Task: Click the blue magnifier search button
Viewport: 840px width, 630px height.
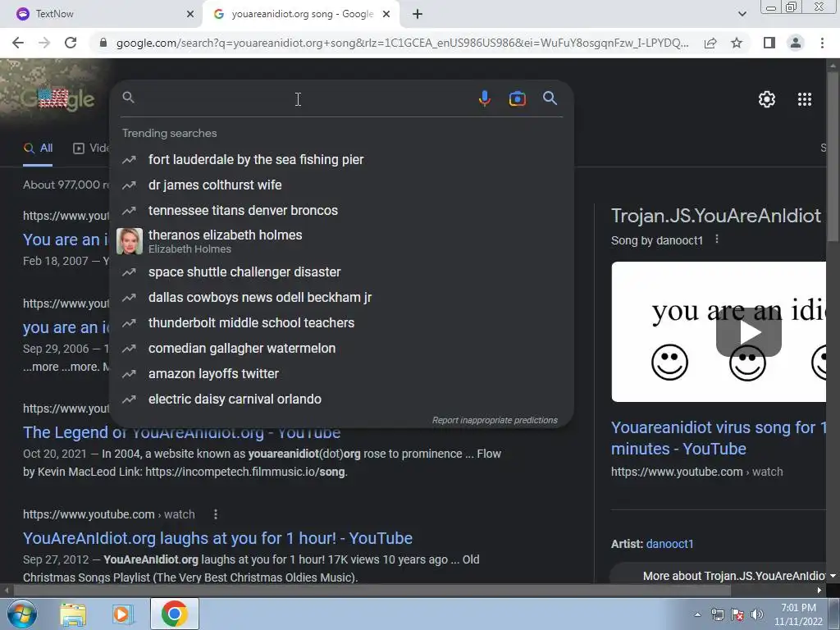Action: click(550, 98)
